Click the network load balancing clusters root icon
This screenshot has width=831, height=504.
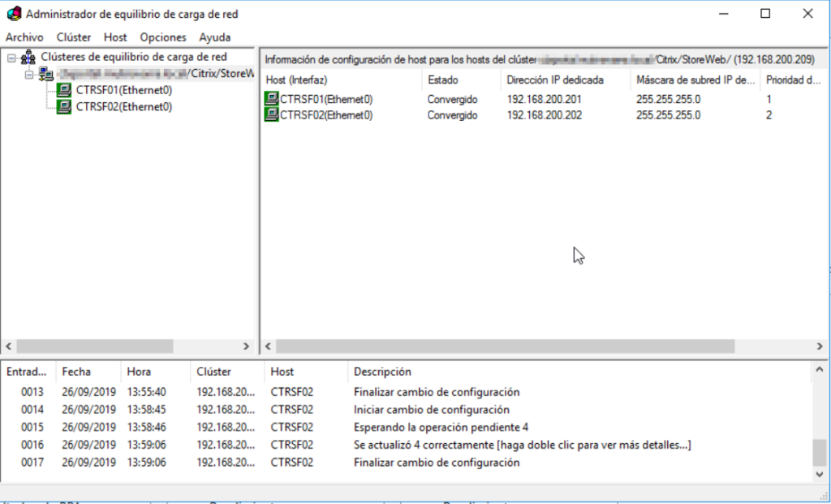[x=28, y=57]
